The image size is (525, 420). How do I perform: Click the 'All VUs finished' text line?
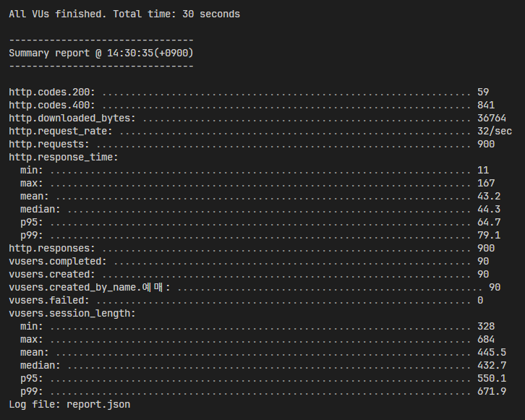point(124,14)
